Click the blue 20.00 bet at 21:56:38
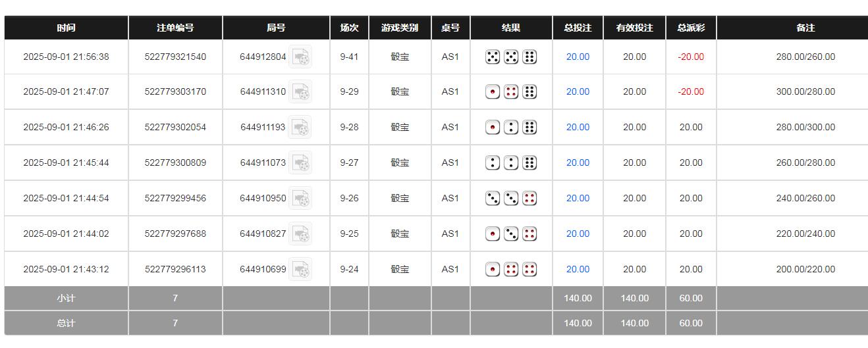This screenshot has height=348, width=868. pyautogui.click(x=578, y=57)
